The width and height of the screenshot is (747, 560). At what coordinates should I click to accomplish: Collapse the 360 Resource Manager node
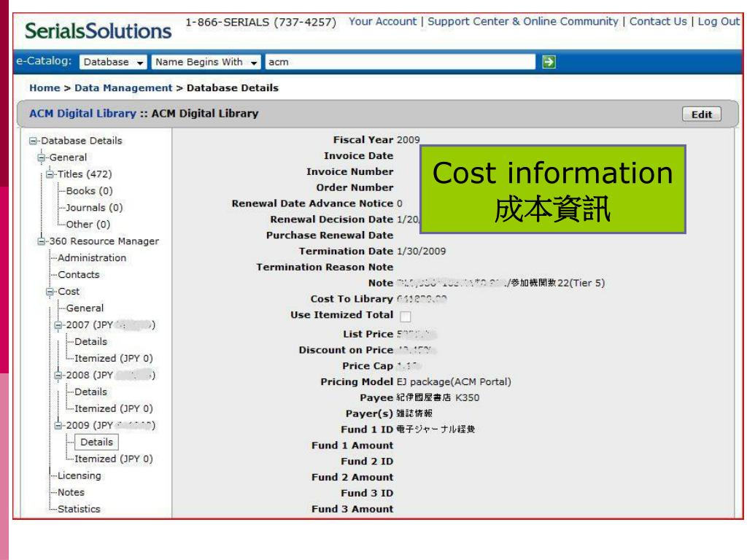42,241
